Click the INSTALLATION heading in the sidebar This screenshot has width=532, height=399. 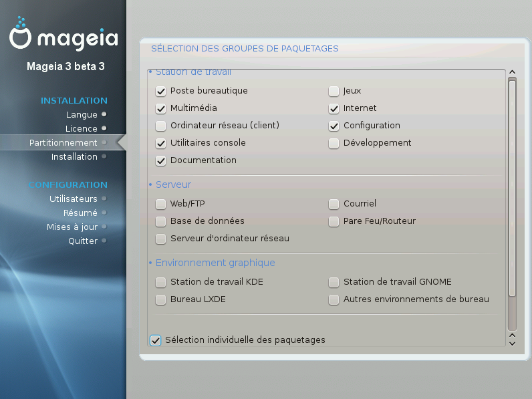[74, 101]
